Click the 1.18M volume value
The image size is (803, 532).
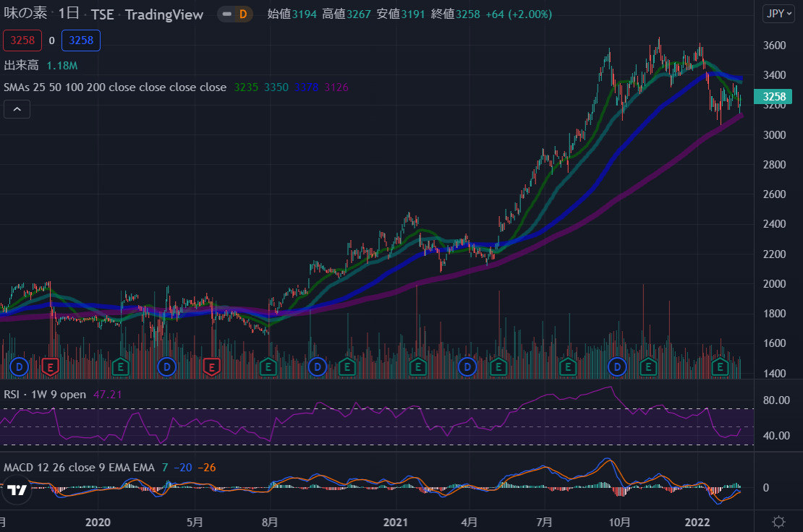(62, 66)
